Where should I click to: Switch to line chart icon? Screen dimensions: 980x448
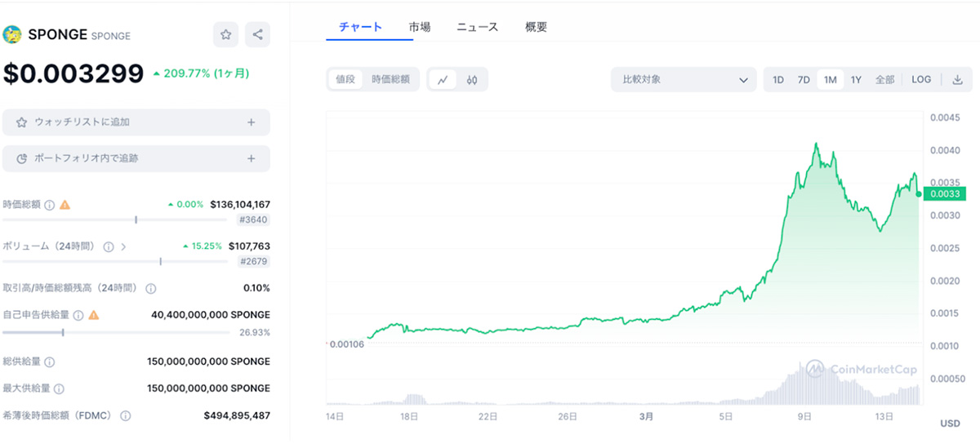pos(443,80)
